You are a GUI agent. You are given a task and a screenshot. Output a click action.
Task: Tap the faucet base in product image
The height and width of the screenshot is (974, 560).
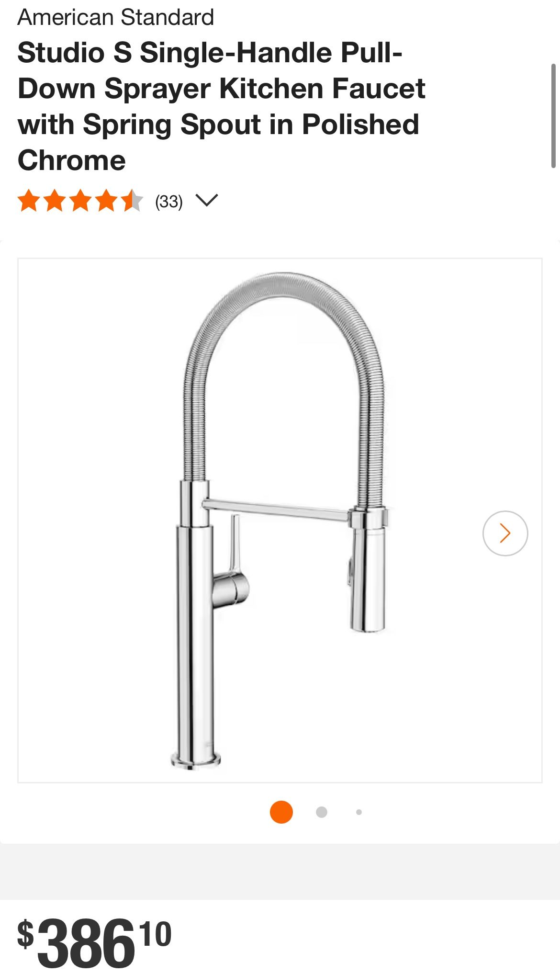point(196,759)
